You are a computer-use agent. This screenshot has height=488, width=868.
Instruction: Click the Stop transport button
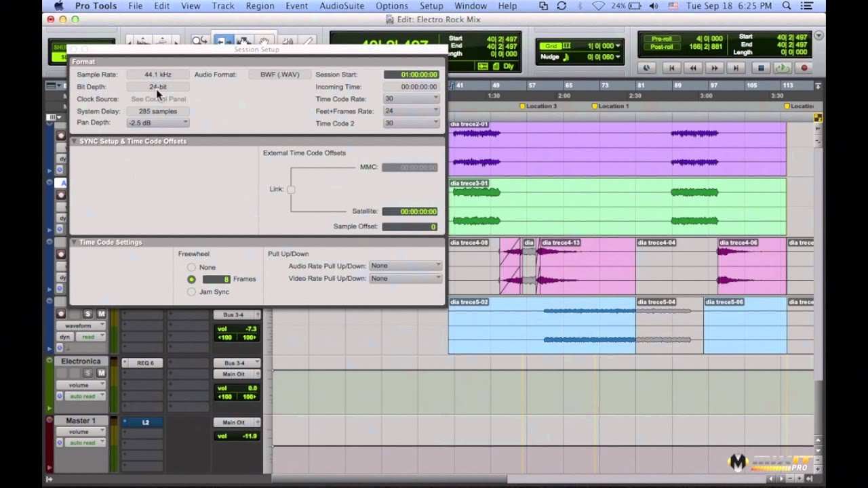click(761, 68)
